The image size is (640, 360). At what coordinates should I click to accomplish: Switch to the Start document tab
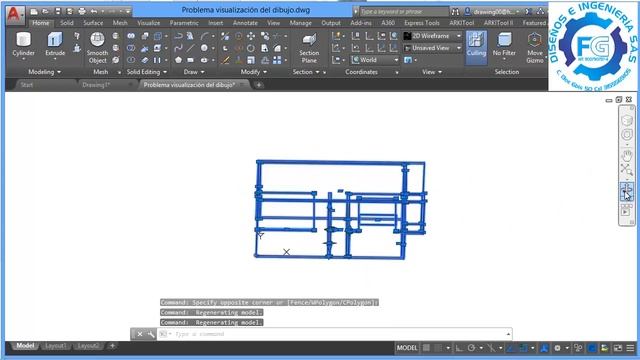27,85
